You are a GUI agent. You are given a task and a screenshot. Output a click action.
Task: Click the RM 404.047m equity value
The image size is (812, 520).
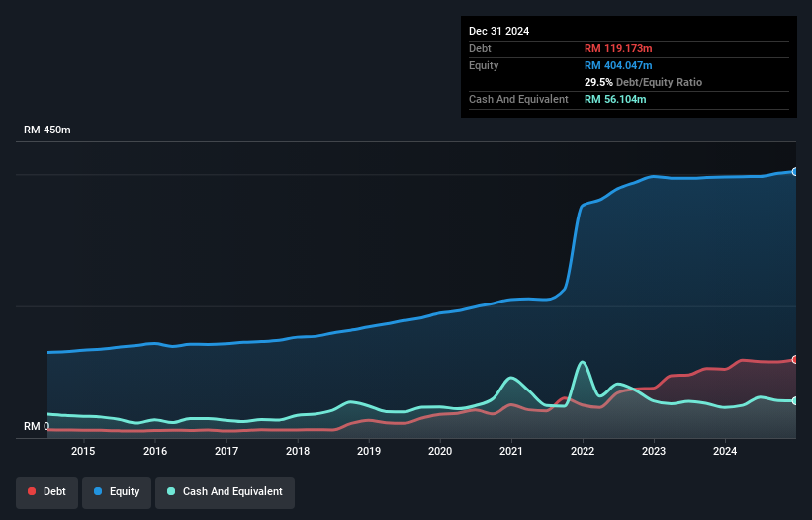(x=618, y=65)
